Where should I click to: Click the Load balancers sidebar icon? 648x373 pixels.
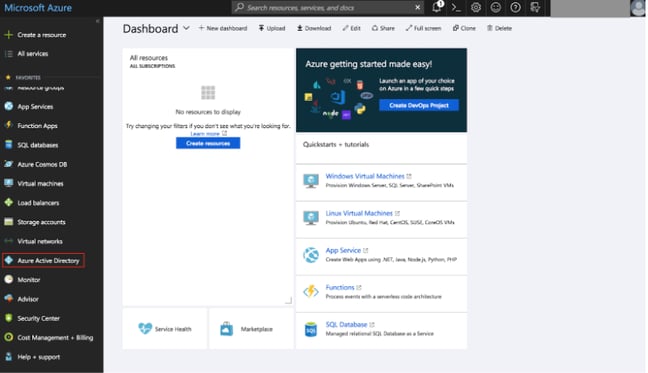9,202
